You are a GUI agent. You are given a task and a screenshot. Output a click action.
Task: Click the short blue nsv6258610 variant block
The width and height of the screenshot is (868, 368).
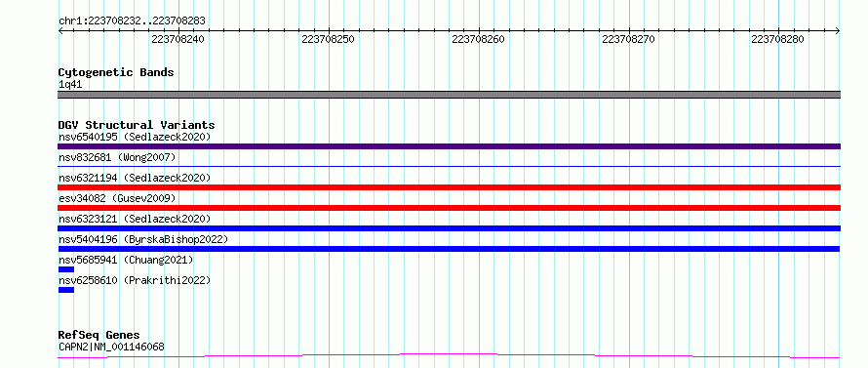[x=66, y=290]
